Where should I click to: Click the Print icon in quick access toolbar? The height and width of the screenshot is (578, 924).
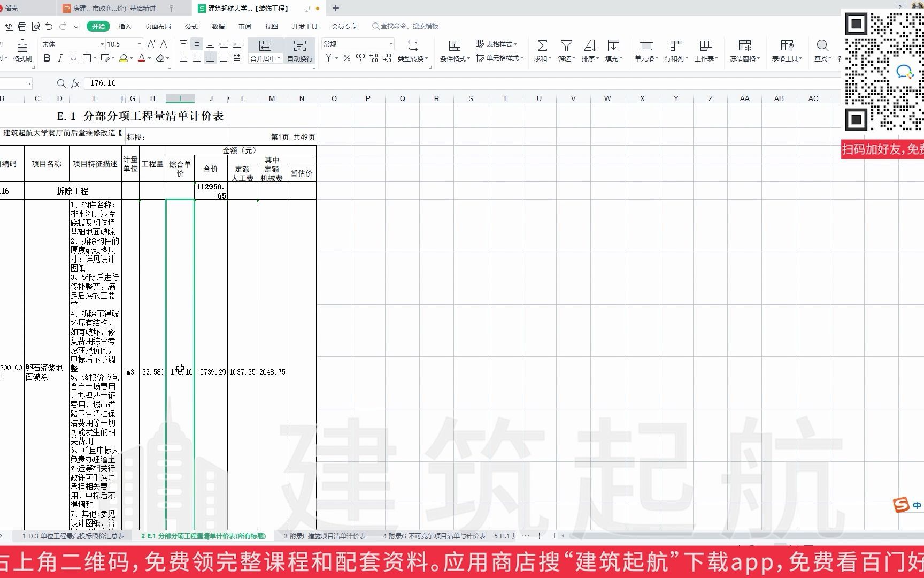pos(22,26)
